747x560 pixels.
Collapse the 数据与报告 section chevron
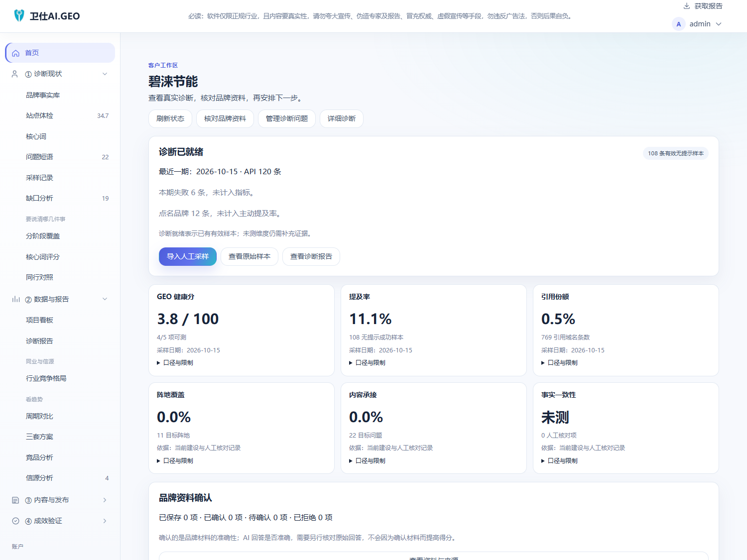105,299
